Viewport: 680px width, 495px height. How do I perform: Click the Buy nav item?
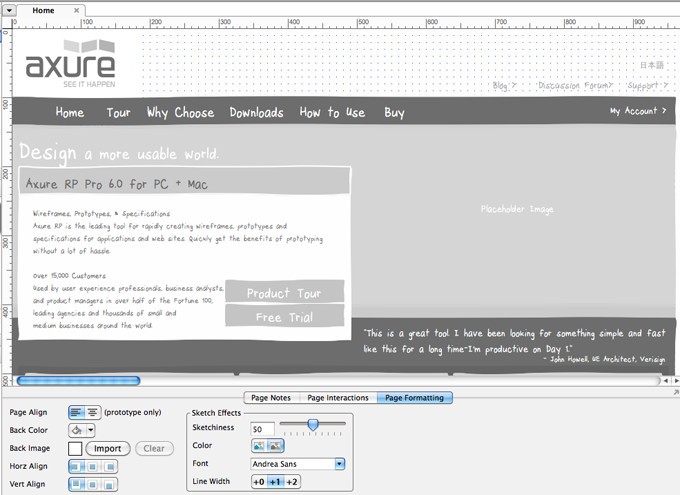pyautogui.click(x=394, y=113)
